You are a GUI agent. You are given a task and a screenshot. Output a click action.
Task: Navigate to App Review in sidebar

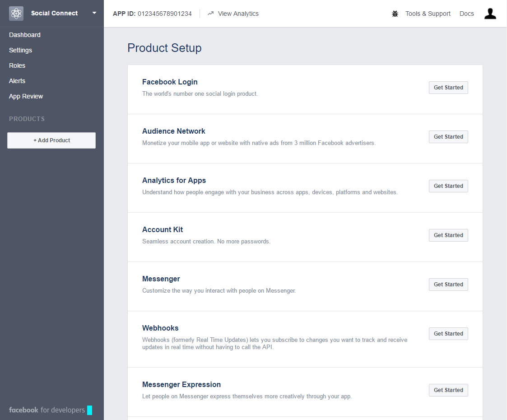pyautogui.click(x=26, y=96)
